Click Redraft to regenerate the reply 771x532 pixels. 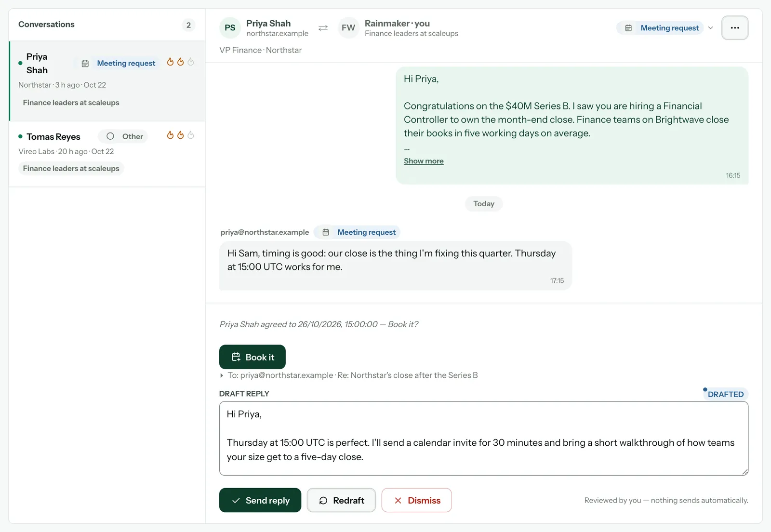coord(341,500)
